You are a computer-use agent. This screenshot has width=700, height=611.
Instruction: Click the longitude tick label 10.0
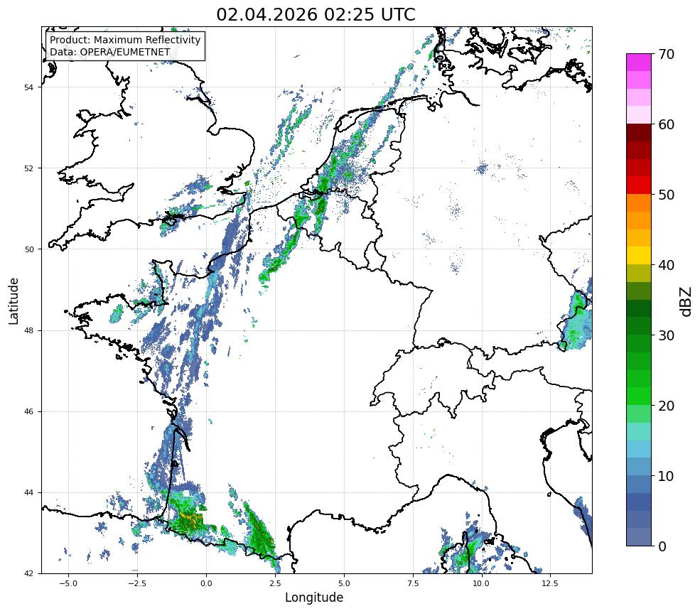[x=481, y=583]
